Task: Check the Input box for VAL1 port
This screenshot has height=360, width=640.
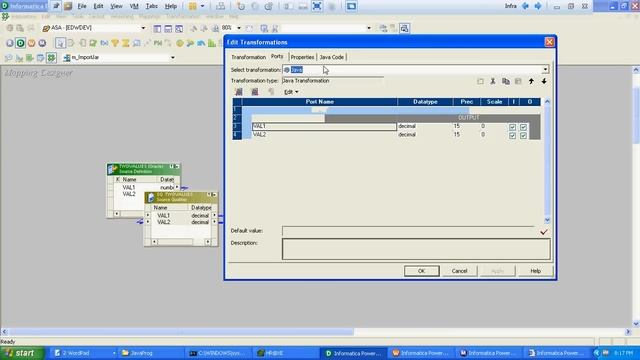Action: 512,127
